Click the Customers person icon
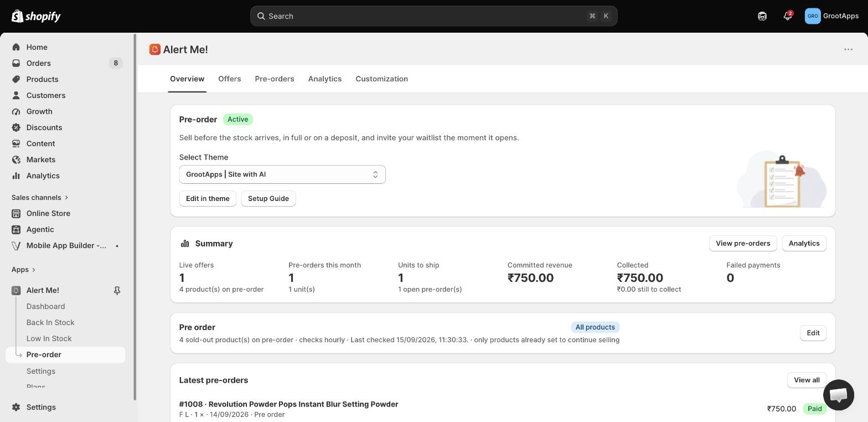868x422 pixels. point(16,95)
